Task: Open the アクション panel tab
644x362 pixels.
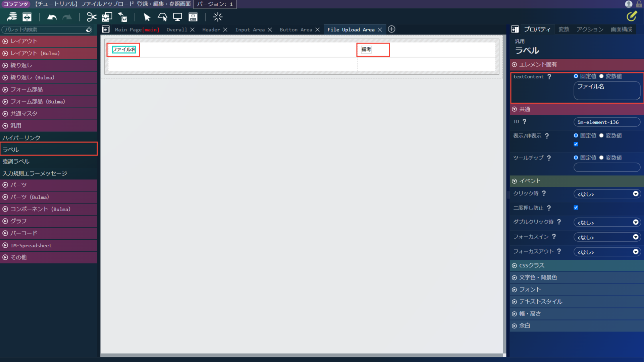Action: tap(590, 29)
